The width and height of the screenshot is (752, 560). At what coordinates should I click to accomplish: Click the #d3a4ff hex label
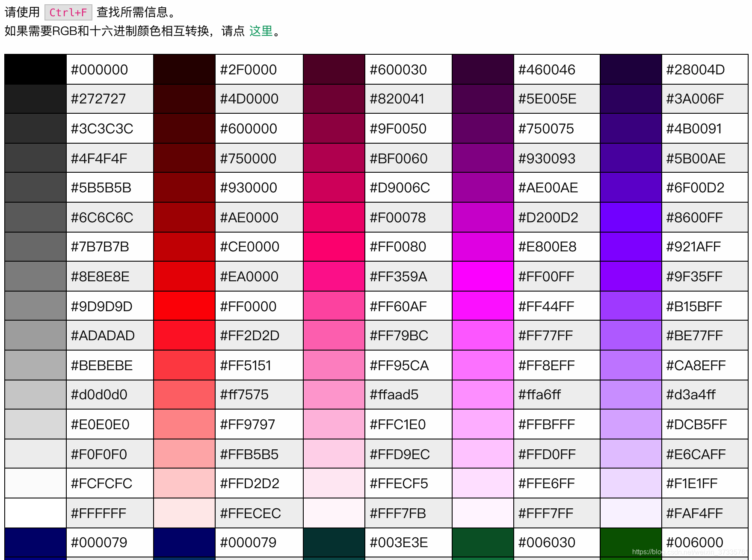pos(690,395)
